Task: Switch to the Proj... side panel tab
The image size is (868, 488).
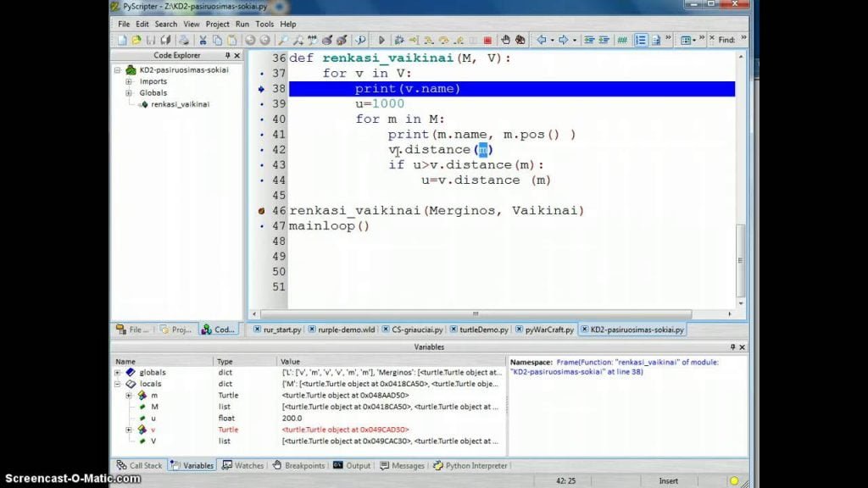Action: (x=176, y=330)
